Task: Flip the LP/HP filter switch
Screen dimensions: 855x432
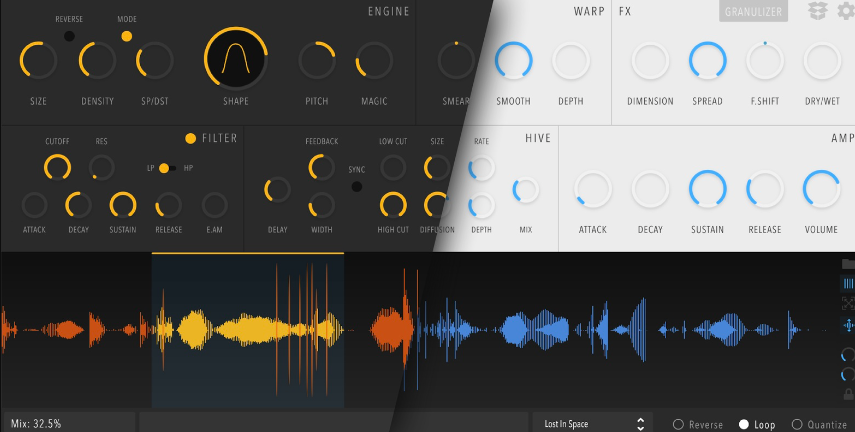Action: (167, 169)
